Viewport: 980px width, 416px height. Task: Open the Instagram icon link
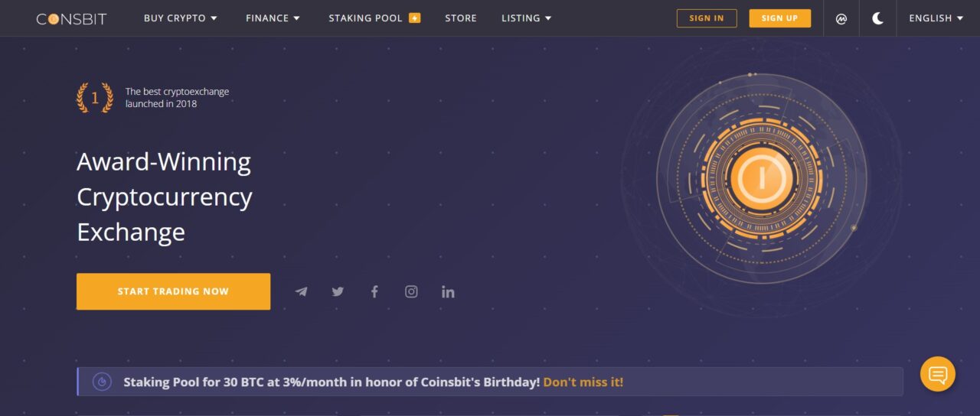click(411, 291)
